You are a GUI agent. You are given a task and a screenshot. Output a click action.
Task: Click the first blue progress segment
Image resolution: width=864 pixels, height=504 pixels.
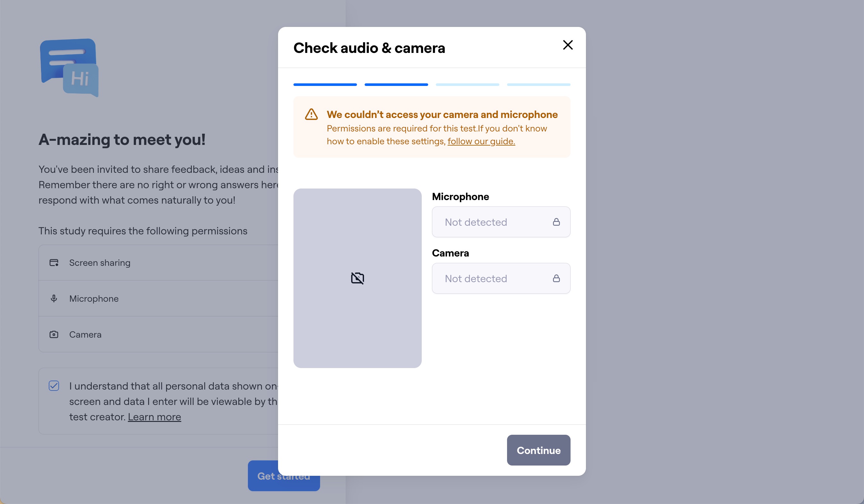pyautogui.click(x=324, y=85)
